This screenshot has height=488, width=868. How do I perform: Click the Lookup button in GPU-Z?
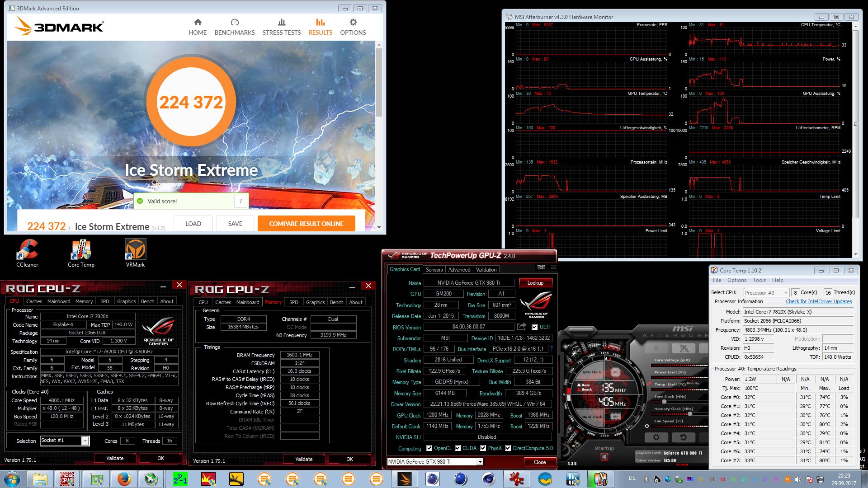click(x=535, y=283)
